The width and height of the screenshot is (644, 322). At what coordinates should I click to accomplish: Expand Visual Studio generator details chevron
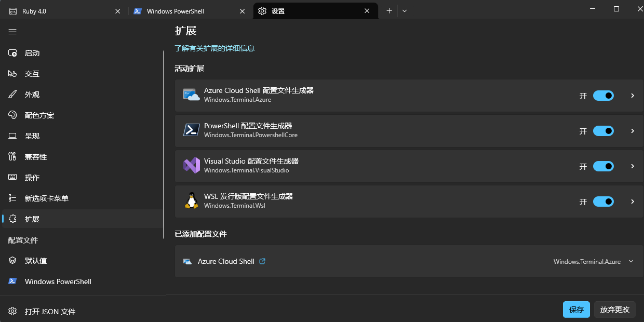click(633, 166)
